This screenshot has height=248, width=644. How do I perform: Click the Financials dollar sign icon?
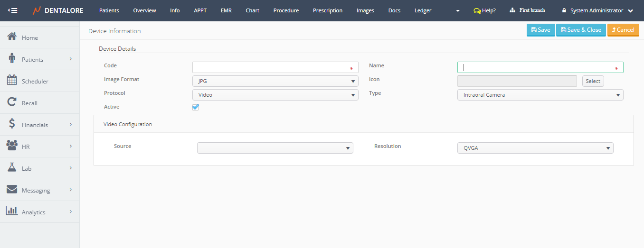pos(12,124)
